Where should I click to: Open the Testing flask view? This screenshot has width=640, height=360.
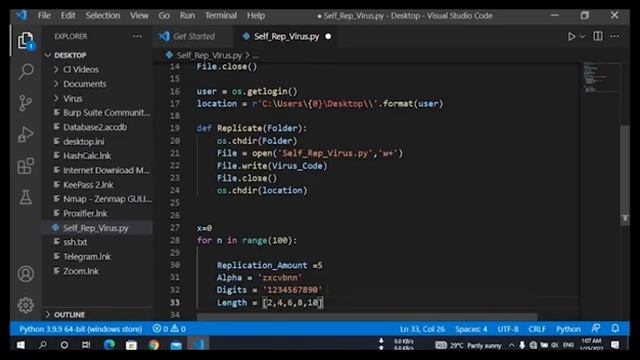pyautogui.click(x=25, y=197)
